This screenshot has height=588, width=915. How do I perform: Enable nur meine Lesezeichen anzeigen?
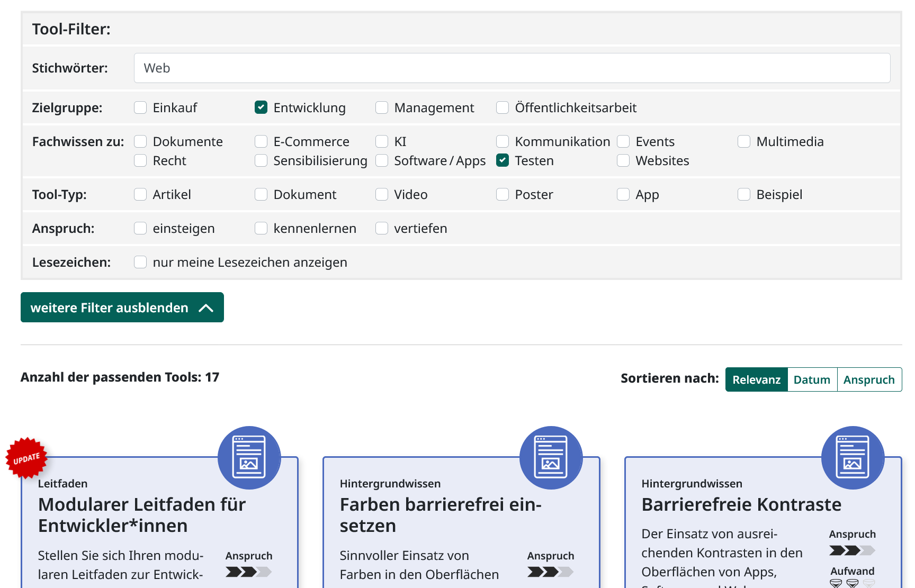point(140,262)
